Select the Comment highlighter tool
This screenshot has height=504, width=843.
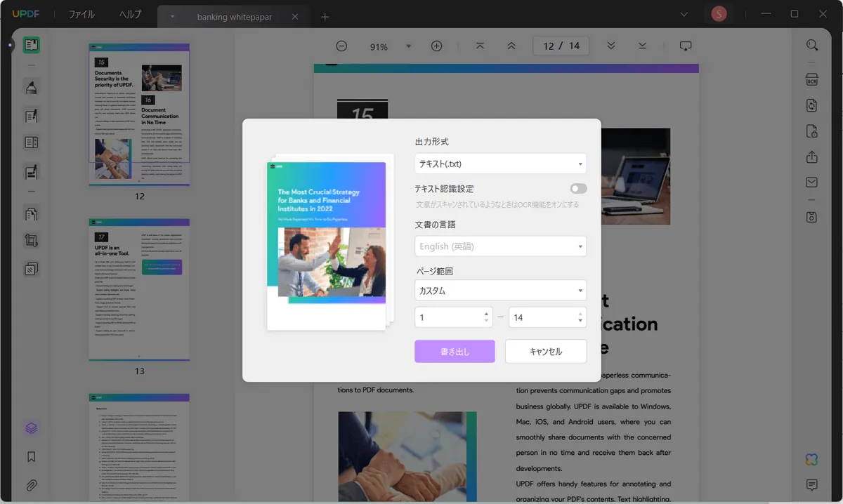click(x=31, y=88)
